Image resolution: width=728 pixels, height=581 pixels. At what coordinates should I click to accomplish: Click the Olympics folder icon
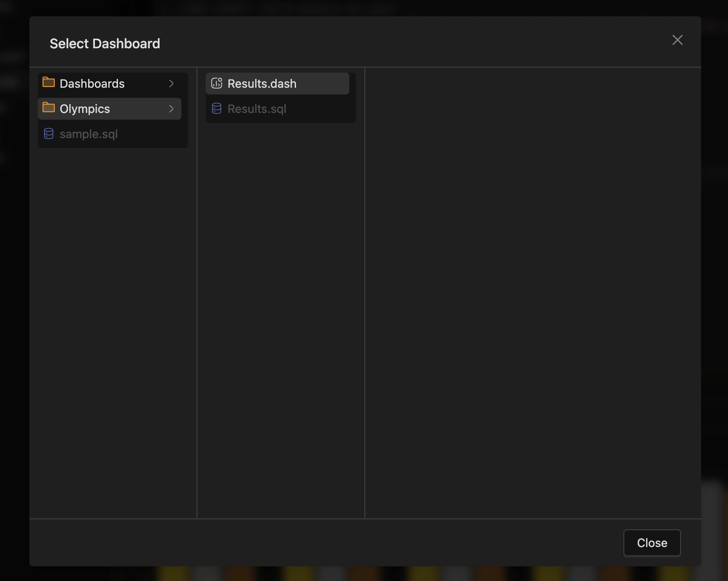(x=49, y=108)
